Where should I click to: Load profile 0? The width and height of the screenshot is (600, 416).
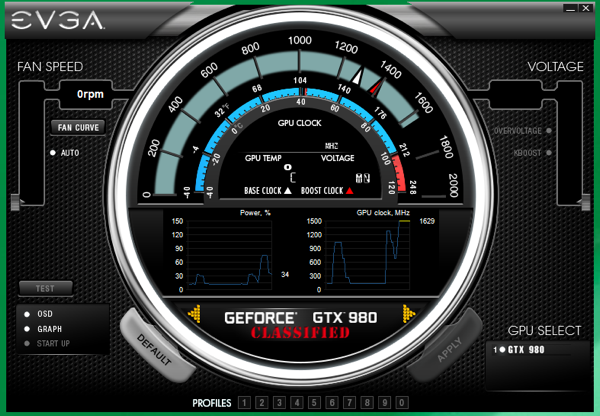coord(402,403)
